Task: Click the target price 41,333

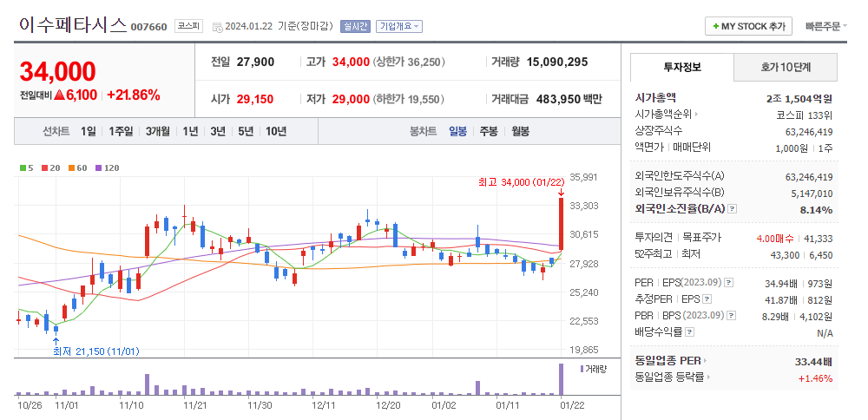Action: pyautogui.click(x=819, y=239)
